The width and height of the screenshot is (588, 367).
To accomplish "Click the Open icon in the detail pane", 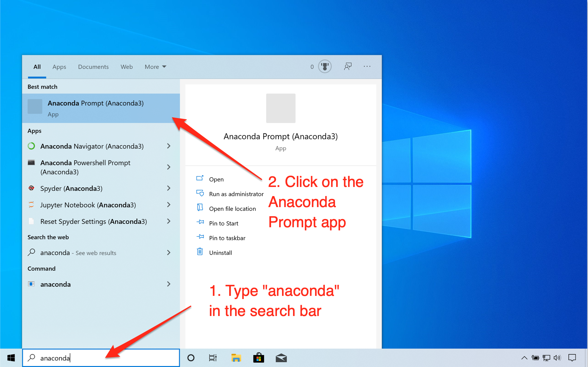I will pos(200,178).
